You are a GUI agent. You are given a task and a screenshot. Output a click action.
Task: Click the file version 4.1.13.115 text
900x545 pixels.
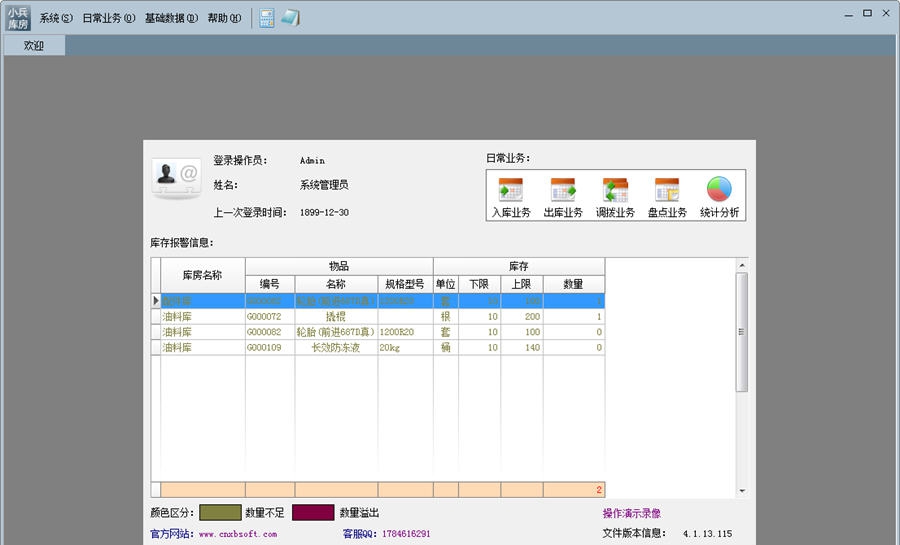pos(707,534)
